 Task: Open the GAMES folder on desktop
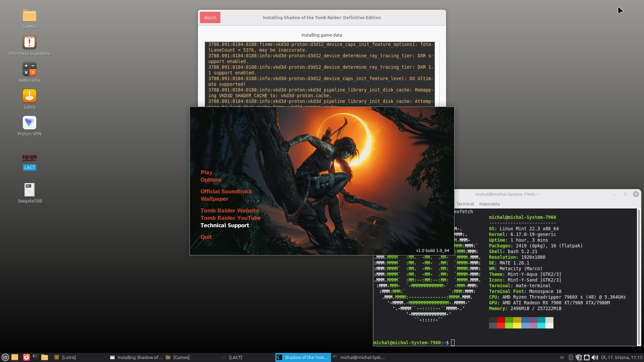pyautogui.click(x=30, y=16)
